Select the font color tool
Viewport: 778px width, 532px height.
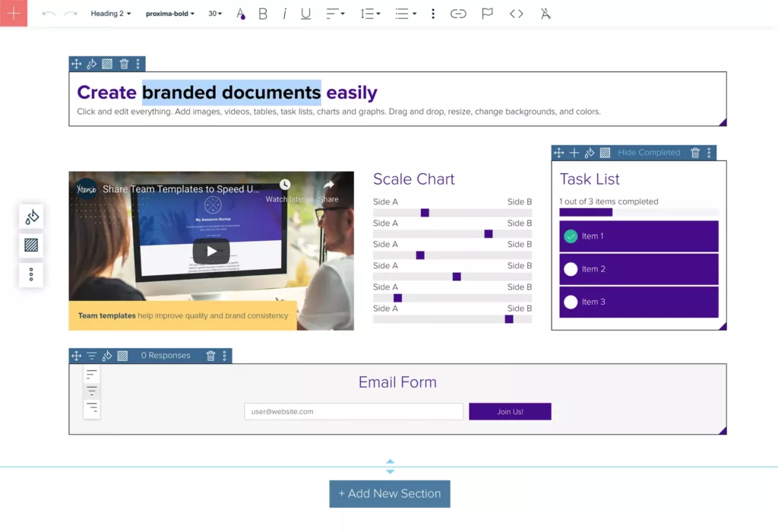point(241,13)
